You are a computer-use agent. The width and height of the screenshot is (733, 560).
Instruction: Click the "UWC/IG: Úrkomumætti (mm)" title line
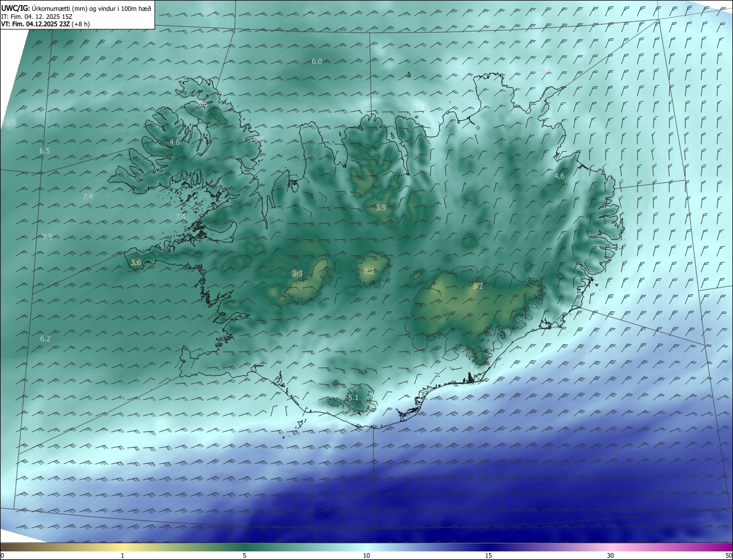[76, 8]
